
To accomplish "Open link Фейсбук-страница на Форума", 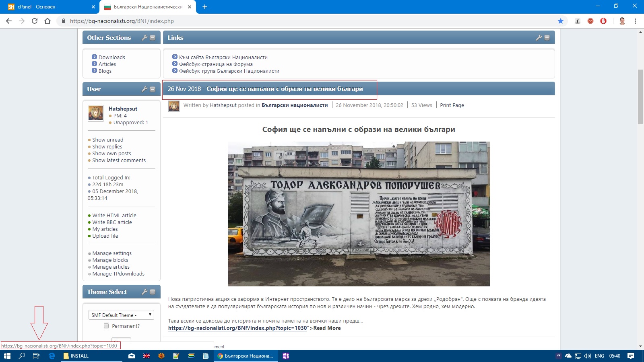I will 216,64.
